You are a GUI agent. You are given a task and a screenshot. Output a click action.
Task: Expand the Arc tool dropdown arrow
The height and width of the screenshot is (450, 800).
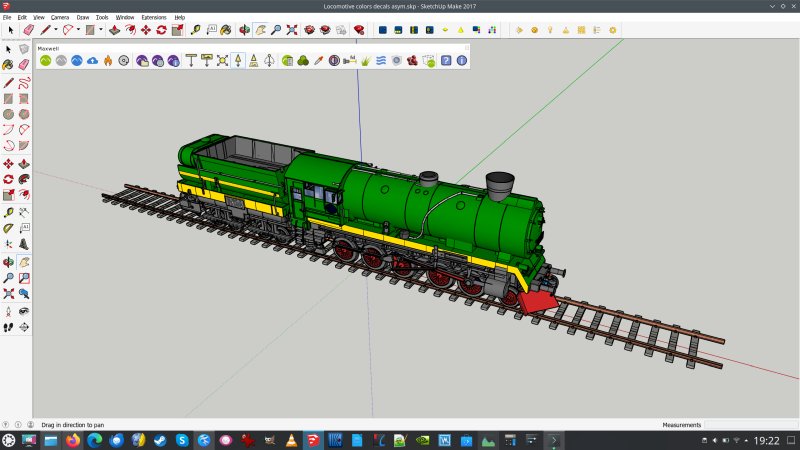[78, 30]
